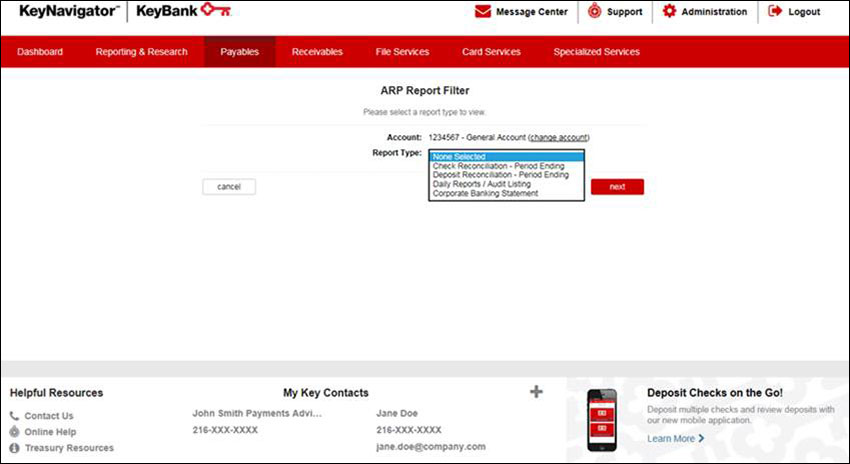Click the red next button
Image resolution: width=850 pixels, height=464 pixels.
[617, 186]
